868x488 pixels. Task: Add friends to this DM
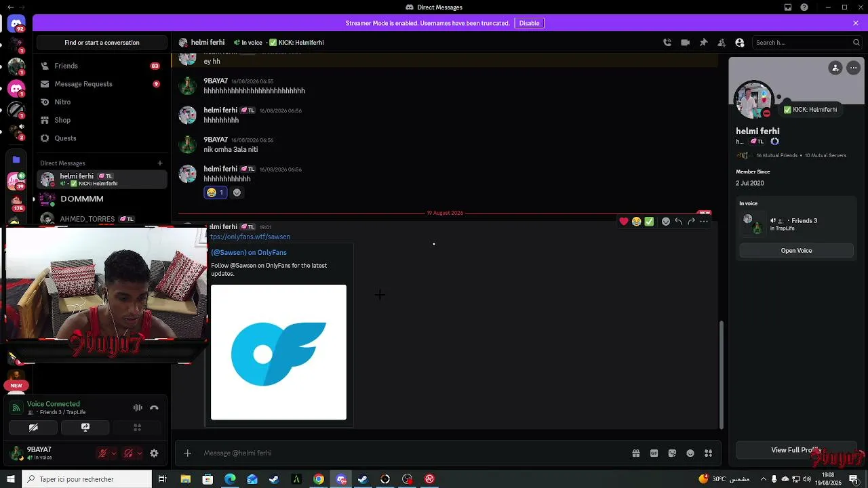tap(722, 42)
